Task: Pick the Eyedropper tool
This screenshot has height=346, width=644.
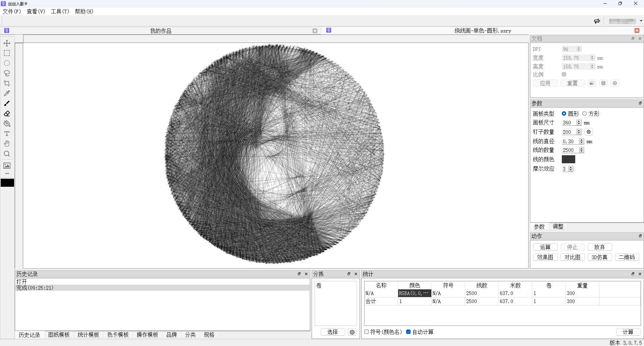Action: coord(7,94)
